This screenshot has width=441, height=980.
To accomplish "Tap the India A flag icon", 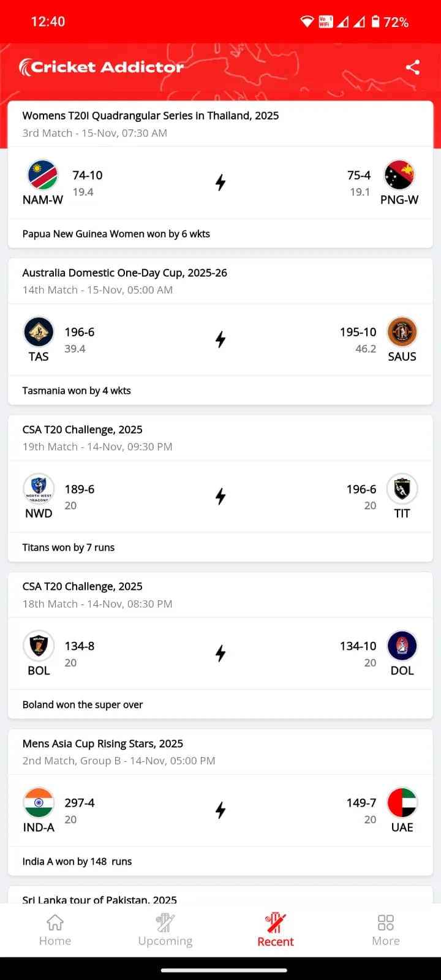I will [39, 802].
